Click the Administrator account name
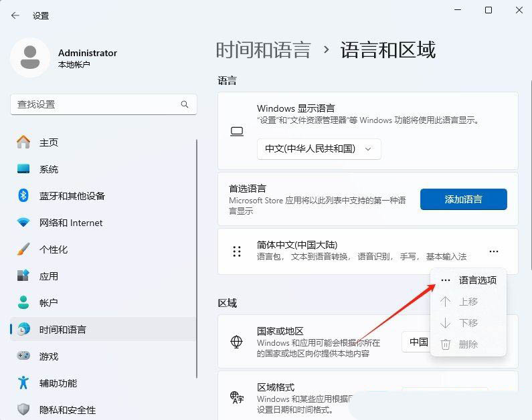 [x=88, y=53]
